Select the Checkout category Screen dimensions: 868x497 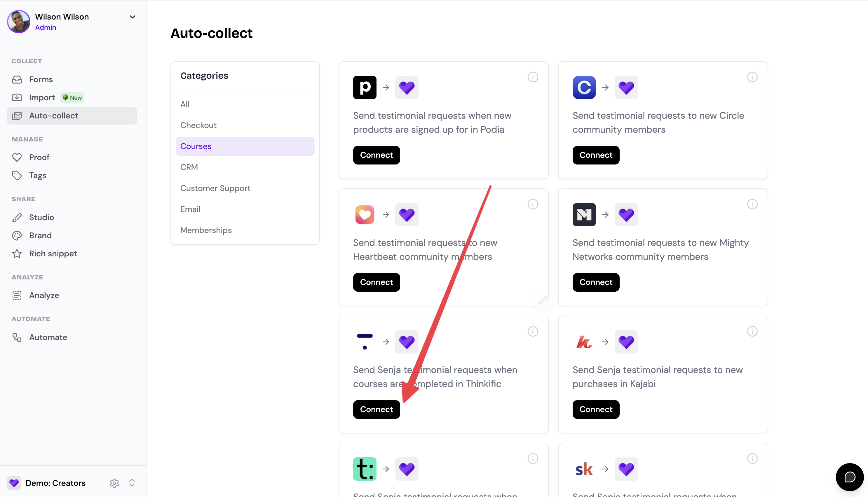[245, 125]
